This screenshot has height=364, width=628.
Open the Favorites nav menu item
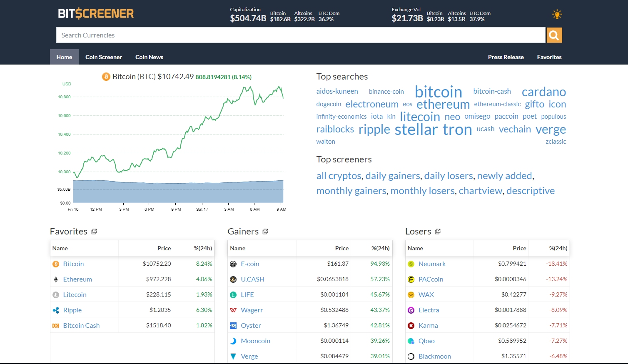click(x=549, y=57)
